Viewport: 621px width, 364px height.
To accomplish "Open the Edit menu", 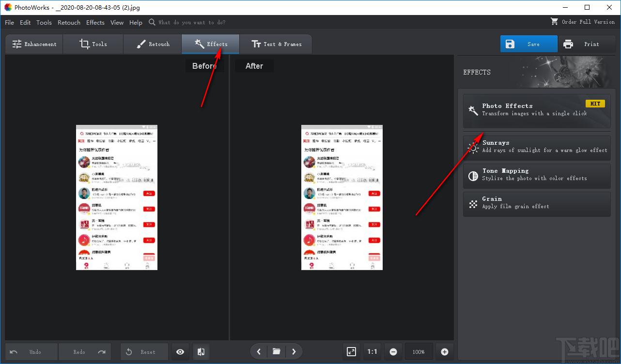I will click(25, 22).
